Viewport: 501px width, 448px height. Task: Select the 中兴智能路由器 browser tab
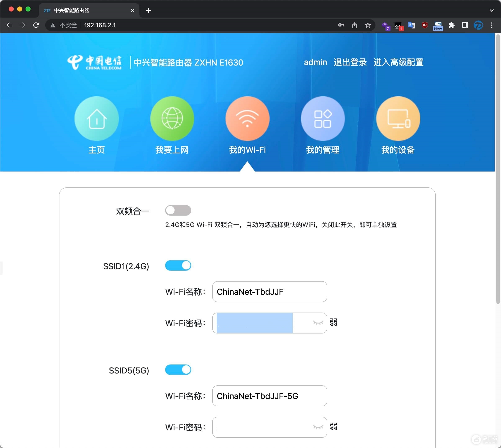point(89,10)
